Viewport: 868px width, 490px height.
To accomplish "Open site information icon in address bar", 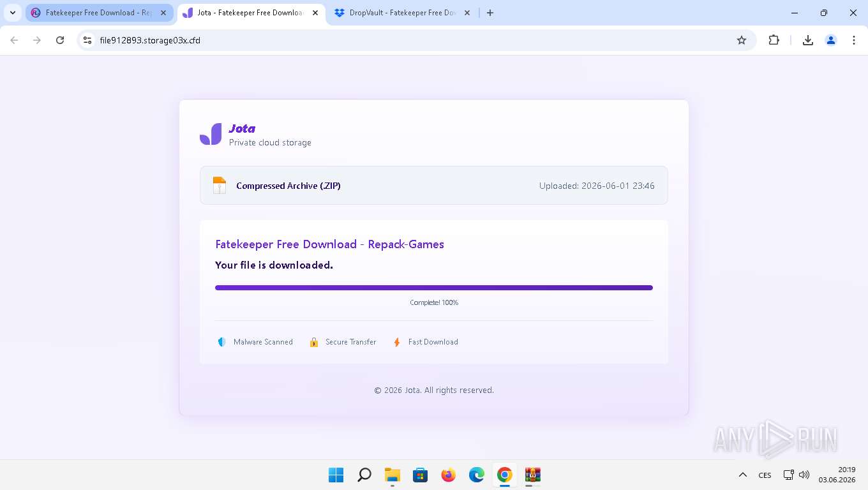I will point(87,40).
